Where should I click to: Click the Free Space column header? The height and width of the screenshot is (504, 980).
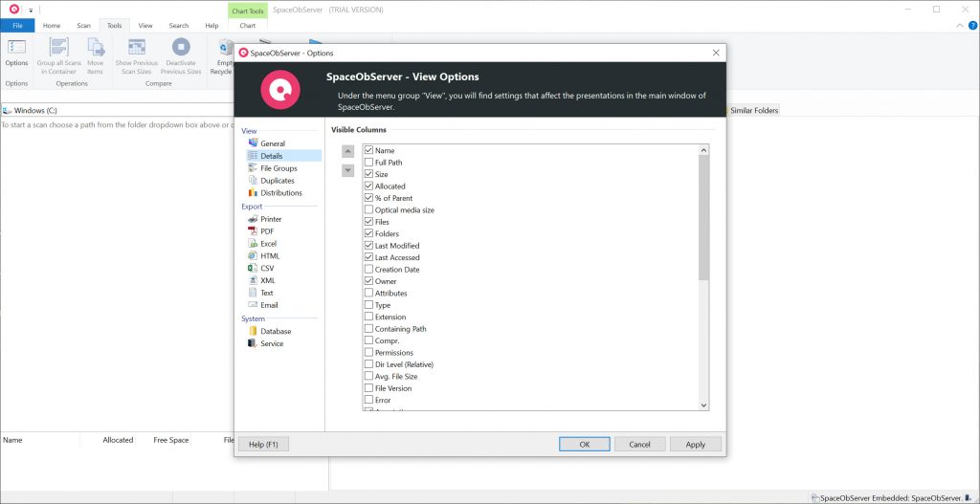[x=170, y=440]
